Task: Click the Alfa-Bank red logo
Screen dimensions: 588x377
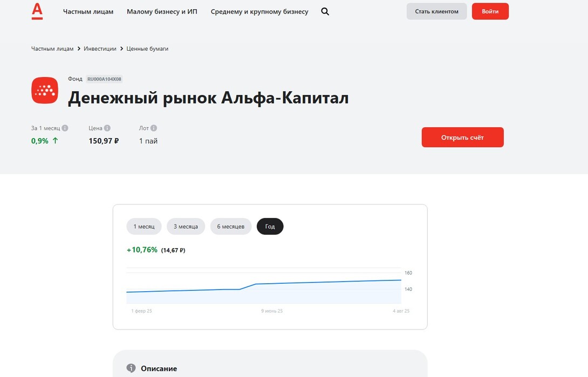Action: click(37, 11)
